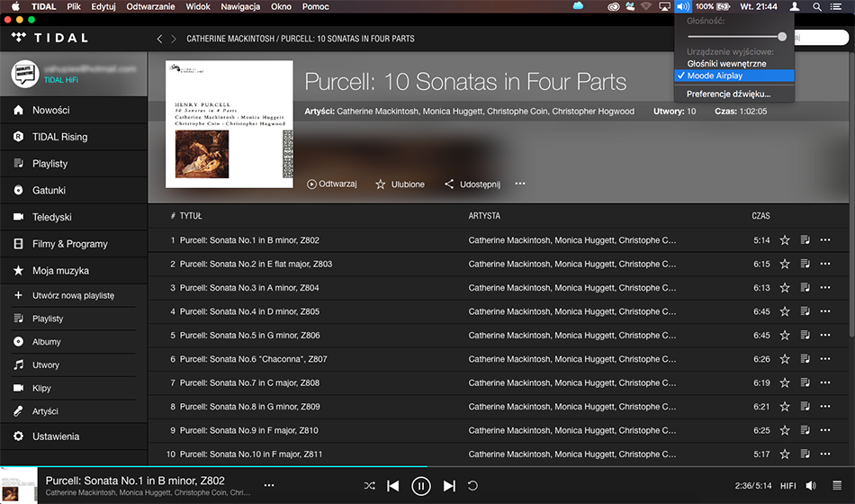The width and height of the screenshot is (855, 504).
Task: Open more options for Sonata No.5
Action: 825,336
